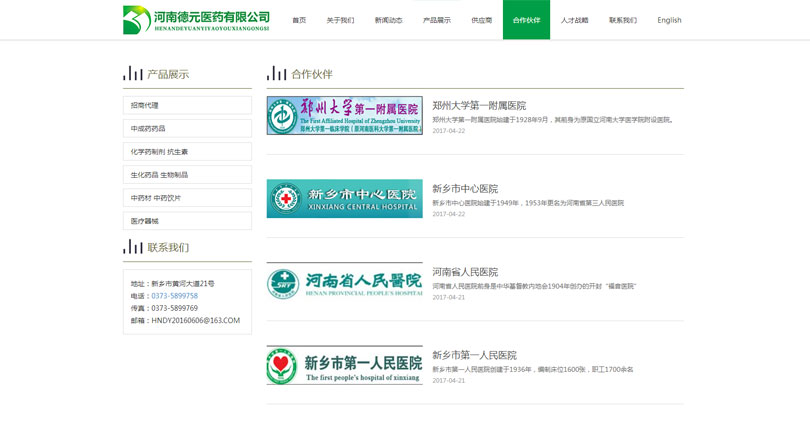
Task: Select the 中成药药品 product category
Action: click(x=187, y=128)
